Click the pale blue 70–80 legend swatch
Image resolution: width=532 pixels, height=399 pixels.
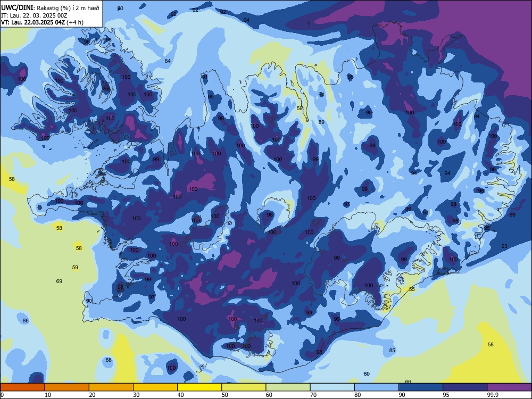(x=332, y=387)
